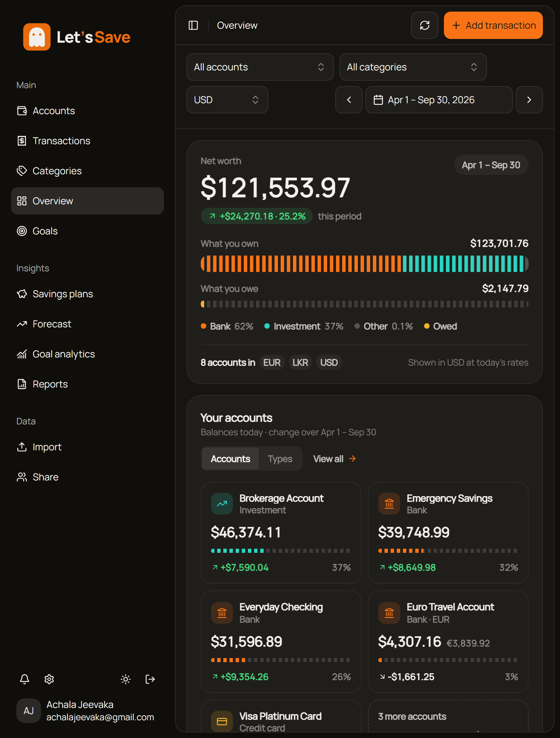This screenshot has height=738, width=560.
Task: Click the AJ user avatar
Action: 29,711
